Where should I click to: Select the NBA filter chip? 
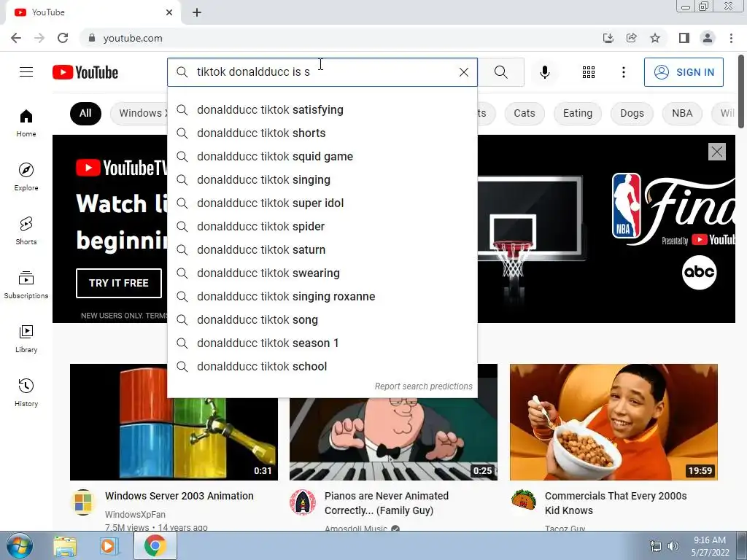[x=682, y=113]
